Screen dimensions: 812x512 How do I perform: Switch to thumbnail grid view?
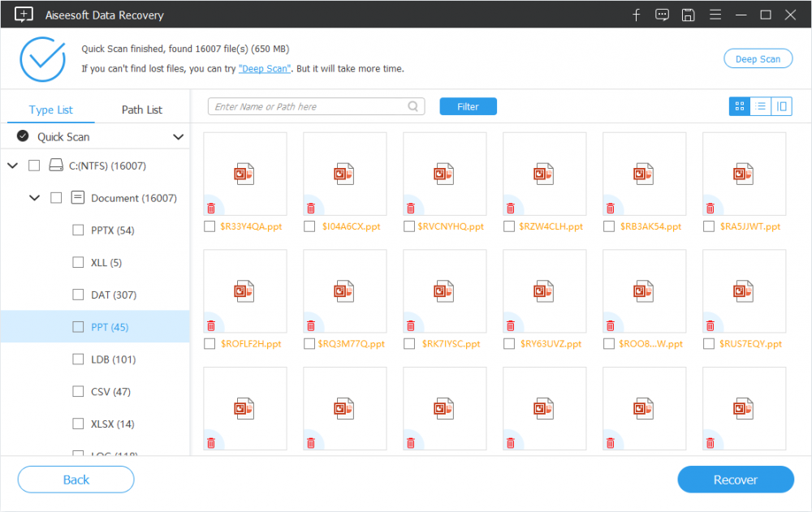point(739,106)
